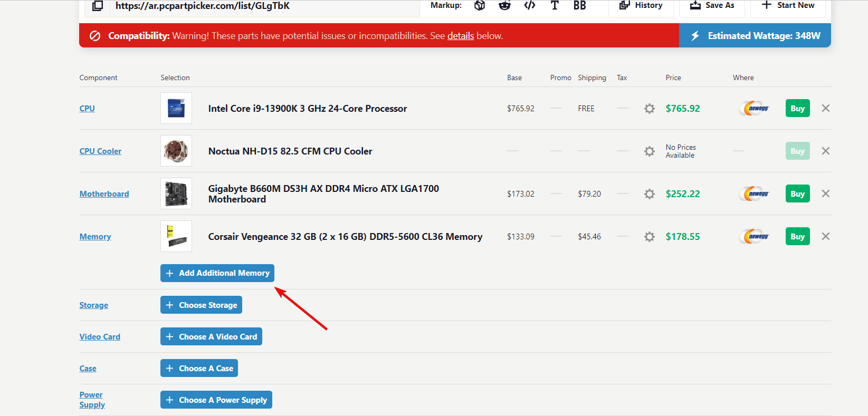Click the green $765.92 CPU price
The width and height of the screenshot is (868, 416).
(x=683, y=109)
